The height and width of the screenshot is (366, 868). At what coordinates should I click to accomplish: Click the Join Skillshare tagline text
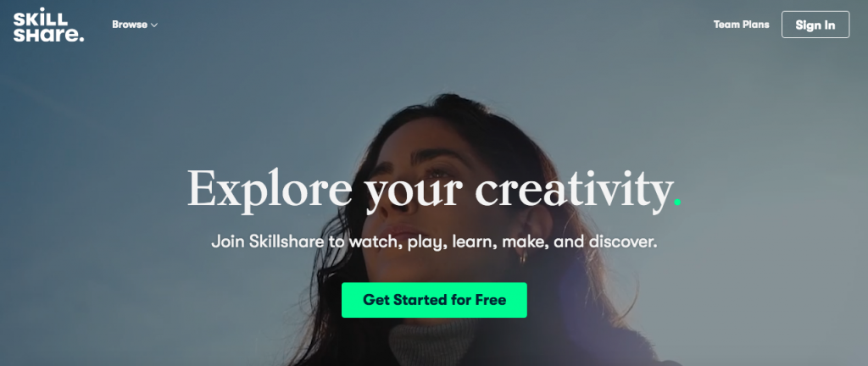pos(434,242)
